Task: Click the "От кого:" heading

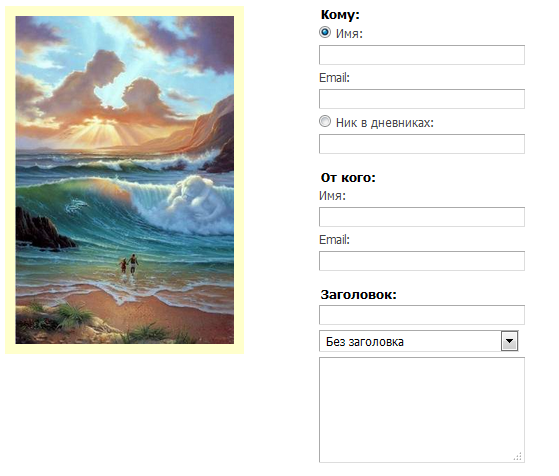Action: (x=348, y=178)
